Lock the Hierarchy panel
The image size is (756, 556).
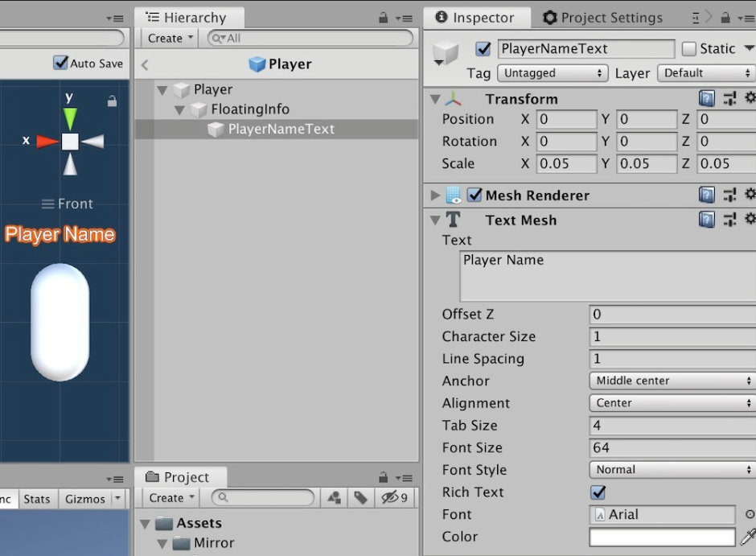(x=384, y=18)
